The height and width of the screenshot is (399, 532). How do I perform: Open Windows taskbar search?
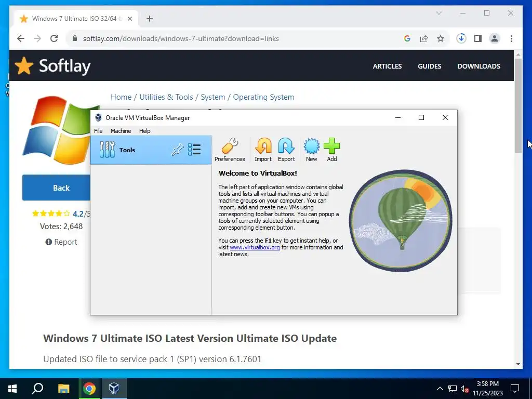[x=37, y=389]
